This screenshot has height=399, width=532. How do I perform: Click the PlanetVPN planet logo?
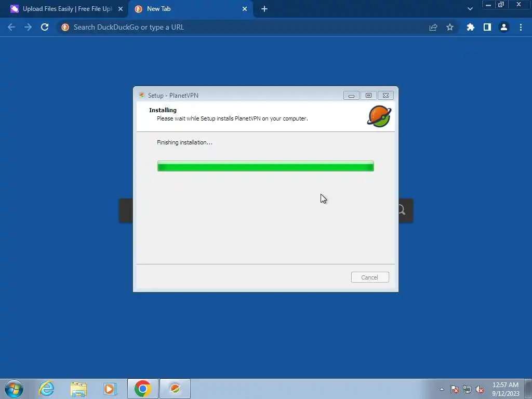point(379,116)
